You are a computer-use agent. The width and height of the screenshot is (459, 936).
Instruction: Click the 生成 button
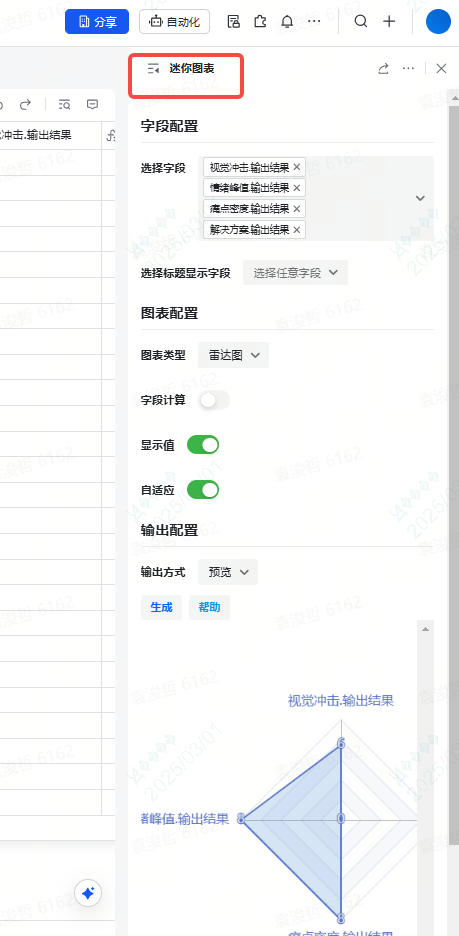[161, 608]
